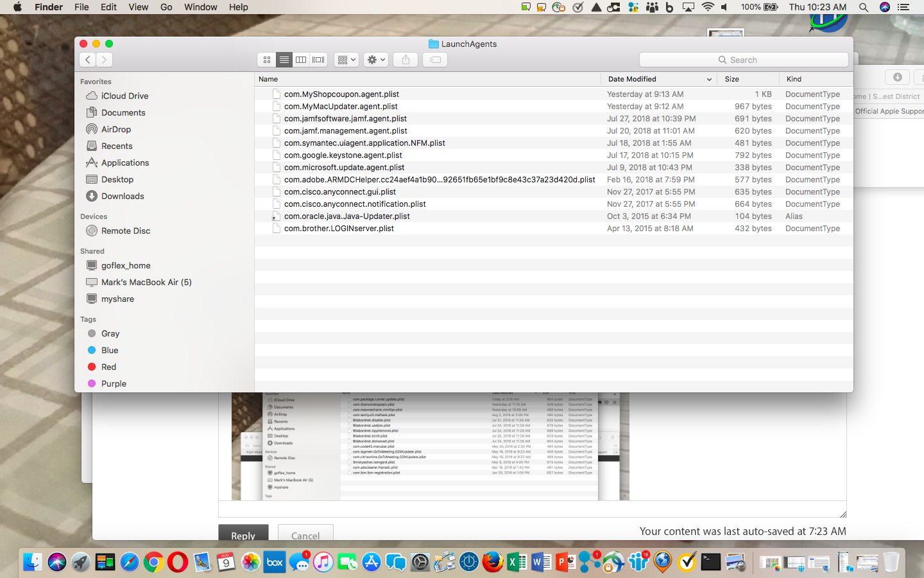Click the Edit Tags toolbar button
The image size is (924, 578).
coord(435,60)
